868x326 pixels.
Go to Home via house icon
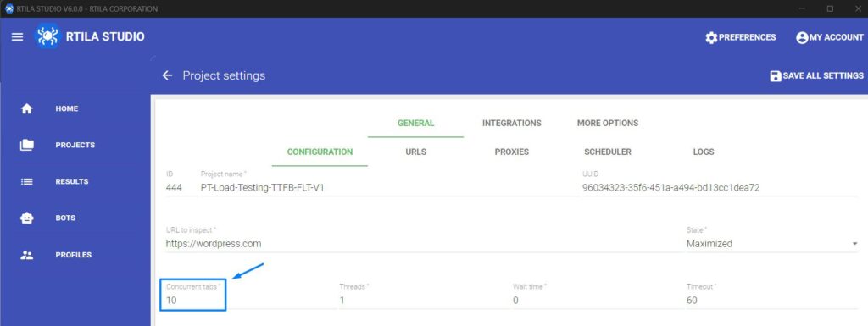(26, 109)
